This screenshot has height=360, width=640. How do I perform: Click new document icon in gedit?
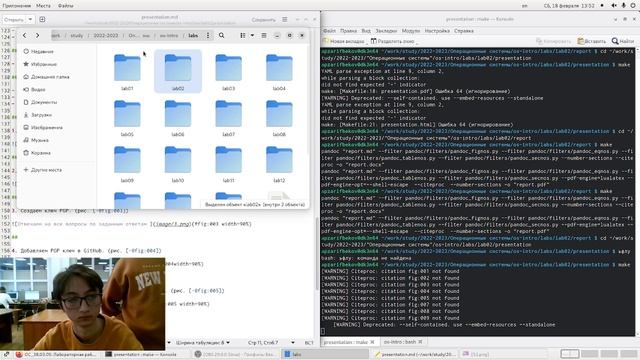pos(42,19)
